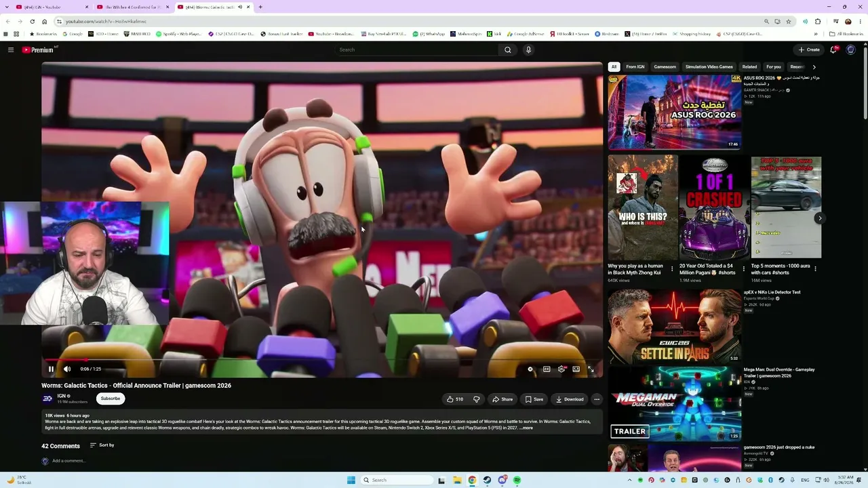Open Steam from the taskbar
Screen dimensions: 868x488
487,480
